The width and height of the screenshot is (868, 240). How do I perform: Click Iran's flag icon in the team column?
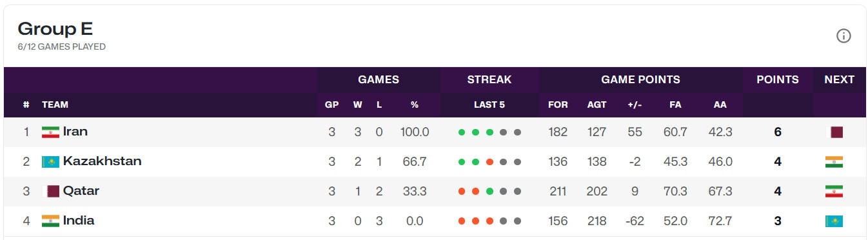coord(50,132)
